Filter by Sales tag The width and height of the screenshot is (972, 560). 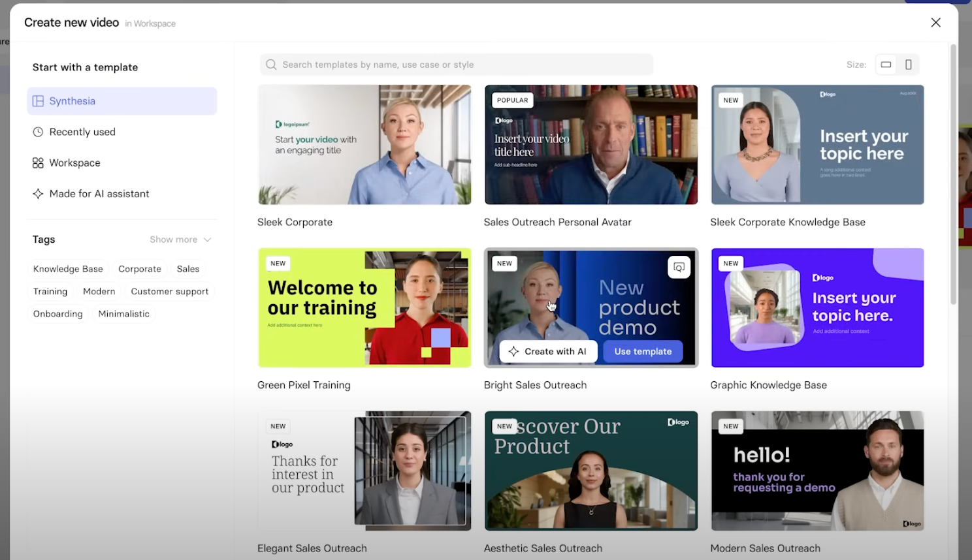click(x=188, y=269)
